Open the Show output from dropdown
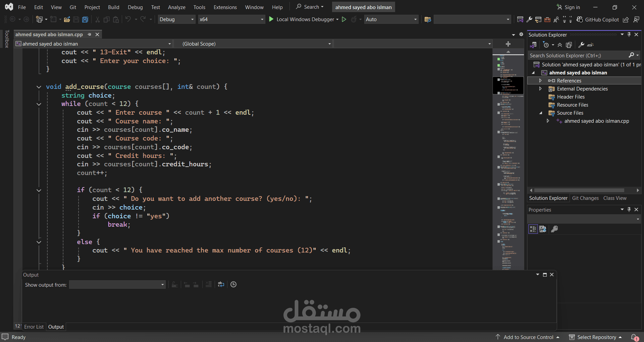This screenshot has height=342, width=644. 117,285
